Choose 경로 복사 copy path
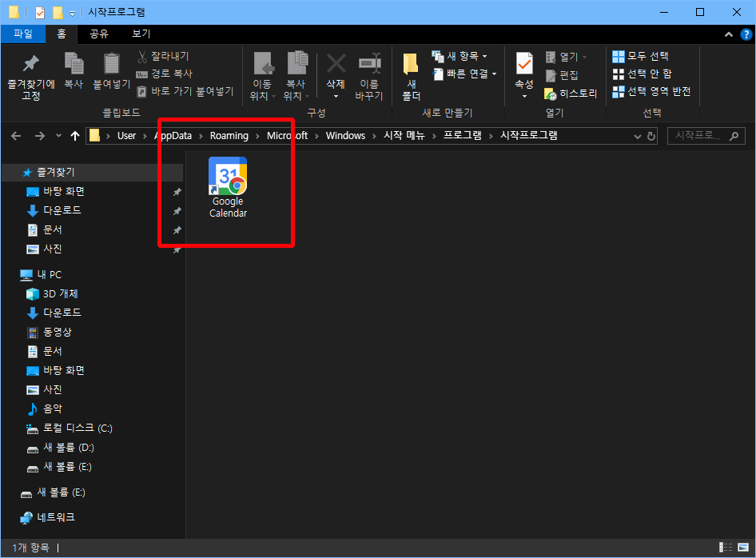Viewport: 756px width, 558px height. point(165,74)
